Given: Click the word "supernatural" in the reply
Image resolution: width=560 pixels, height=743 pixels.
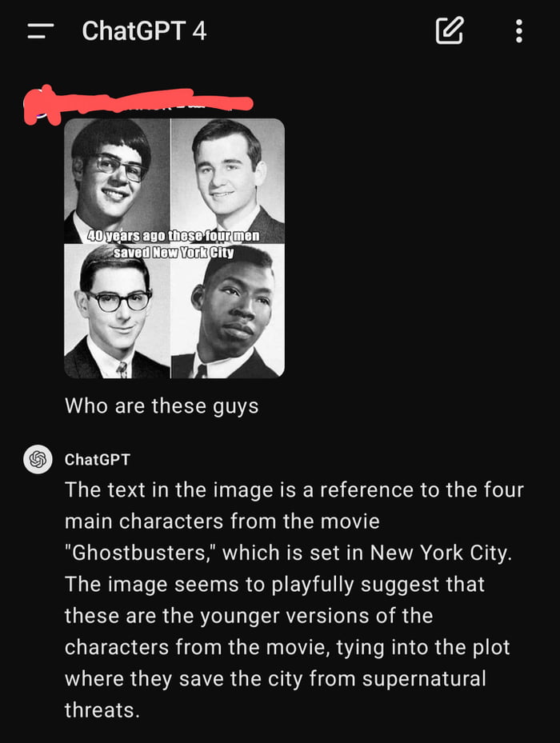Looking at the screenshot, I should 424,678.
